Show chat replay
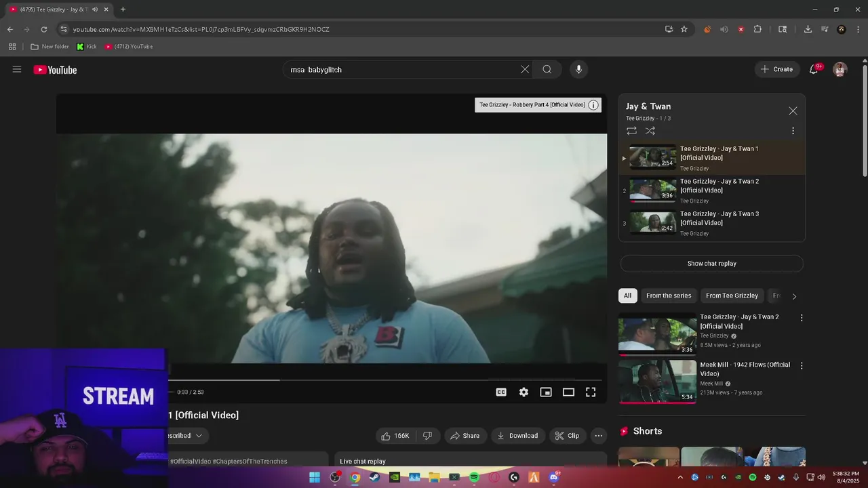The width and height of the screenshot is (868, 488). 711,264
